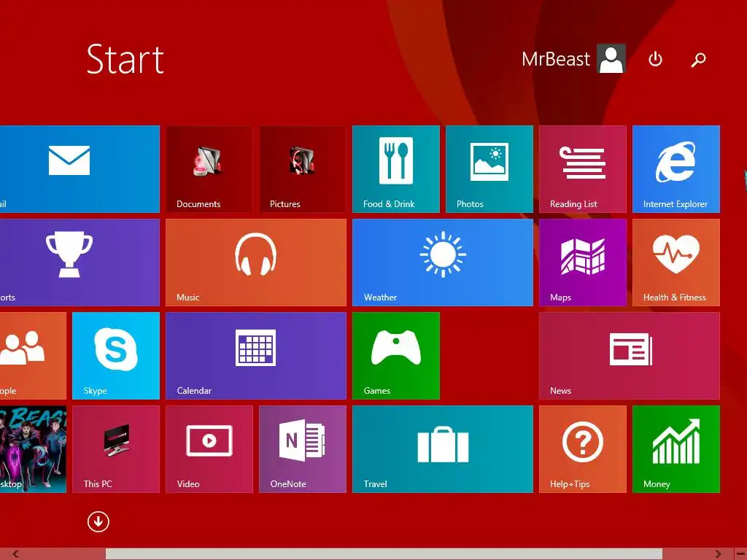Screen dimensions: 747x560
Task: Open the Pictures tile
Action: 303,169
